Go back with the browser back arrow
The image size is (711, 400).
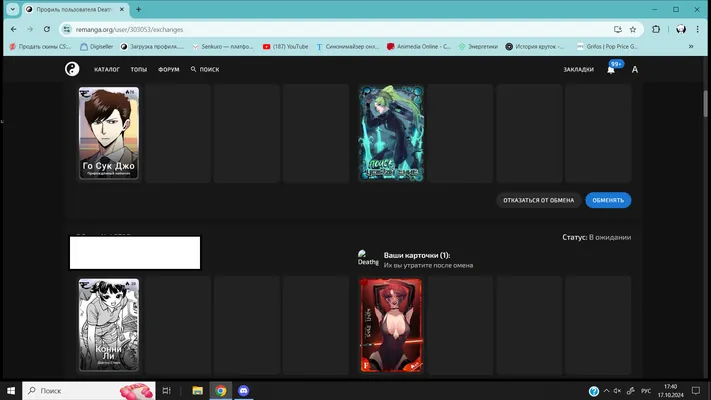tap(14, 29)
